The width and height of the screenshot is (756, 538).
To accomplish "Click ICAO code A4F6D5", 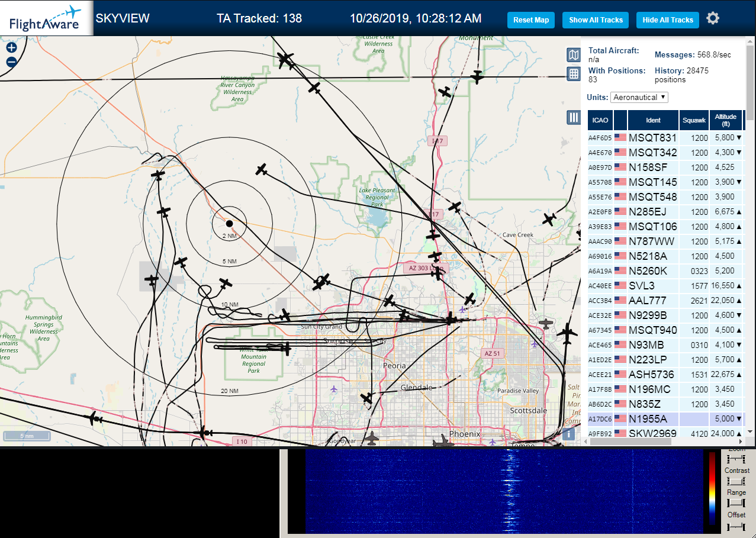I will point(600,138).
